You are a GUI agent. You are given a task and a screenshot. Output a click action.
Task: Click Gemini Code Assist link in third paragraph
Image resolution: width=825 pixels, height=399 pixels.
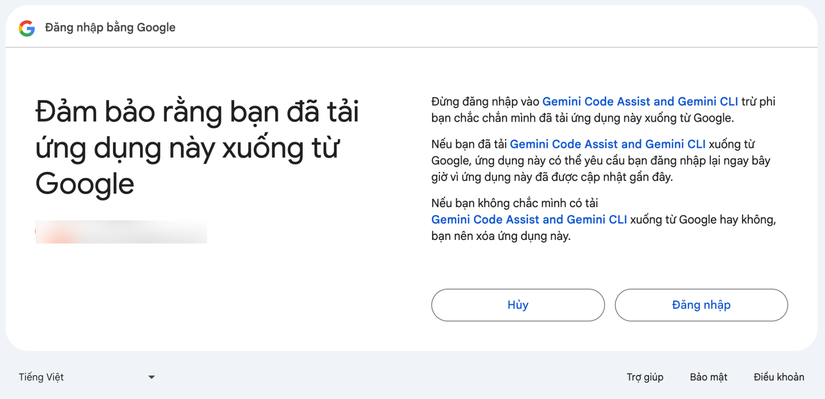[529, 220]
